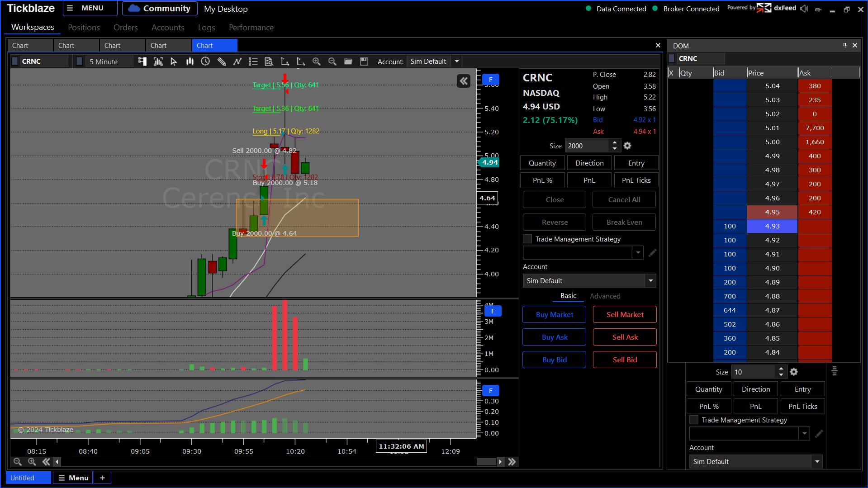Open chart trader Sim Default account dropdown
The image size is (868, 488).
coord(650,281)
